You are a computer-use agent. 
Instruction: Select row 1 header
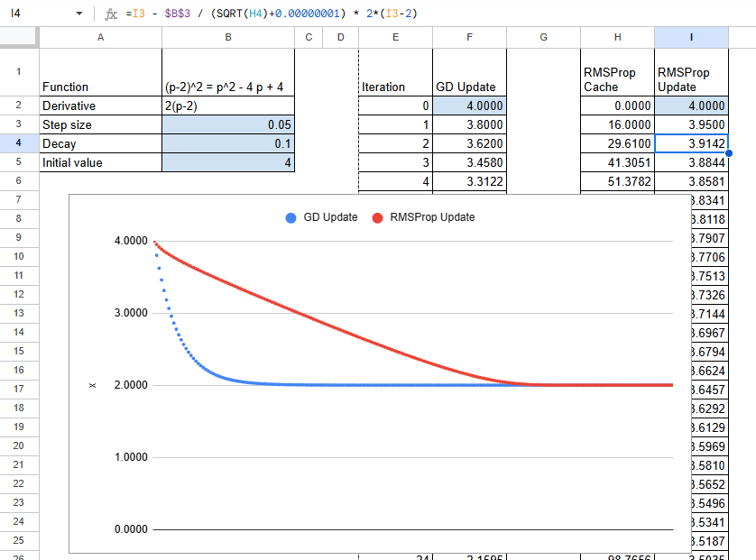point(19,72)
